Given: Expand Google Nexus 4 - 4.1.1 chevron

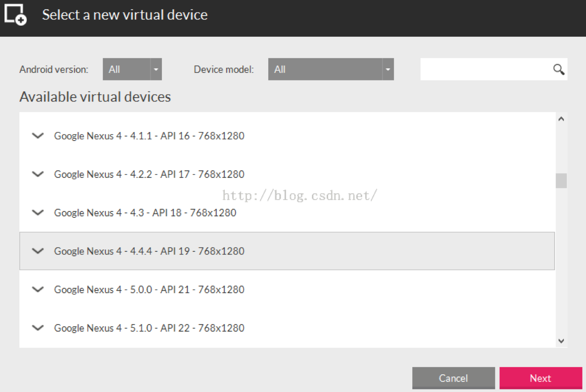Looking at the screenshot, I should coord(39,136).
